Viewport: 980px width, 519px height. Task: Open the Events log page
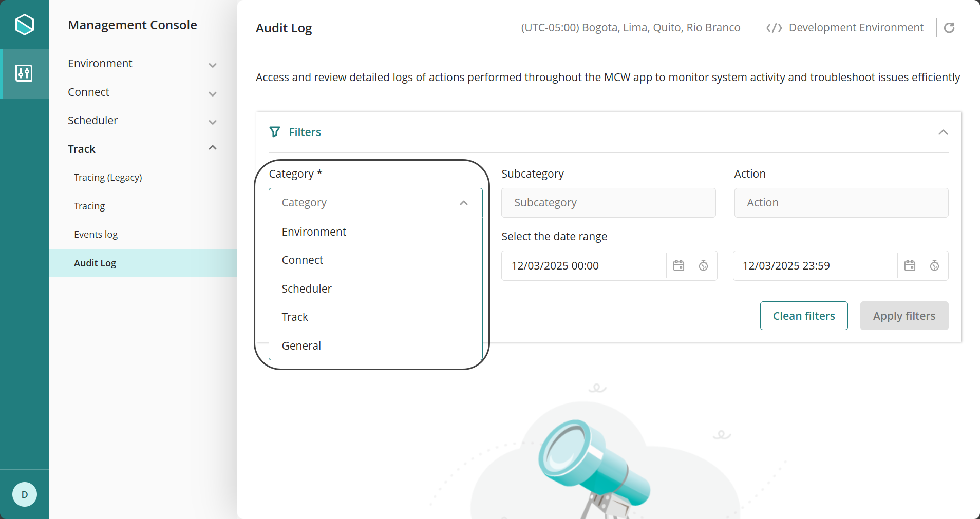[96, 235]
